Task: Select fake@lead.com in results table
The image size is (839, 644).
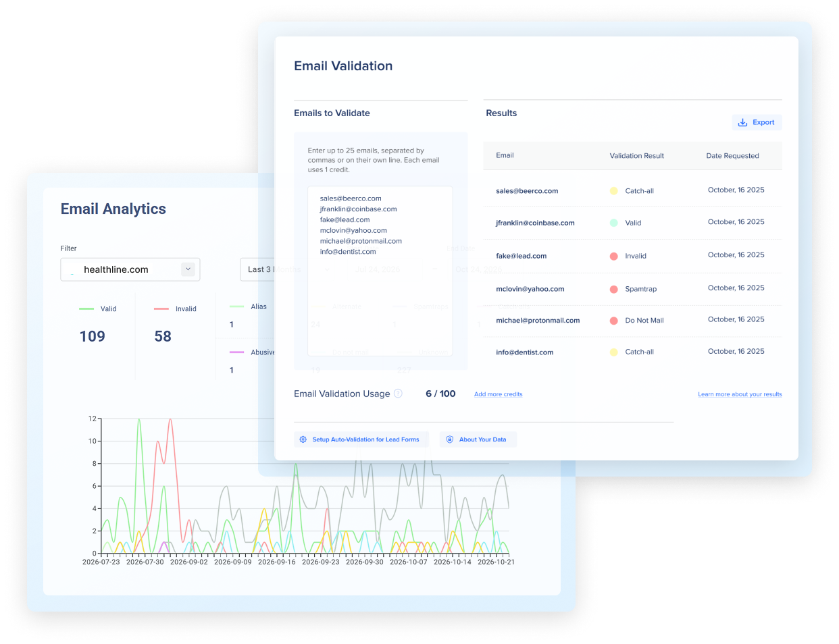Action: (x=521, y=256)
